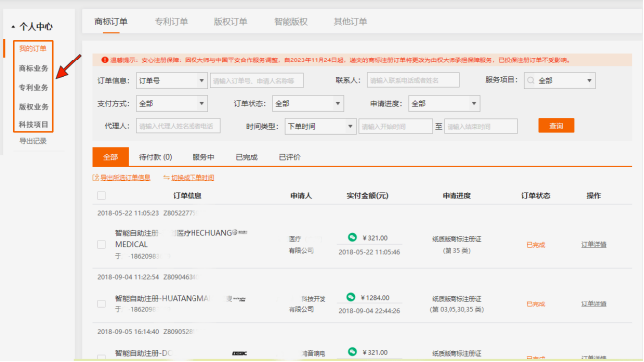Open 订单详情 for the 2018-05-22 order
The width and height of the screenshot is (644, 362).
tap(594, 245)
